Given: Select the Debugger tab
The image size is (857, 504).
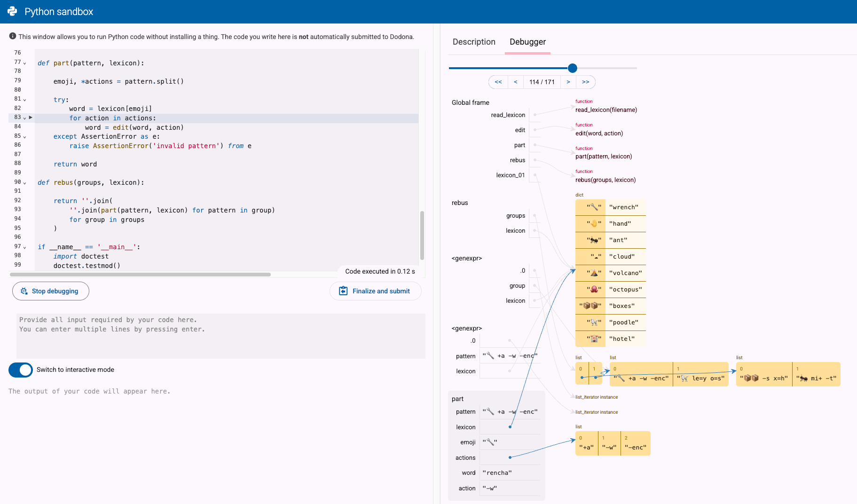Looking at the screenshot, I should coord(527,42).
